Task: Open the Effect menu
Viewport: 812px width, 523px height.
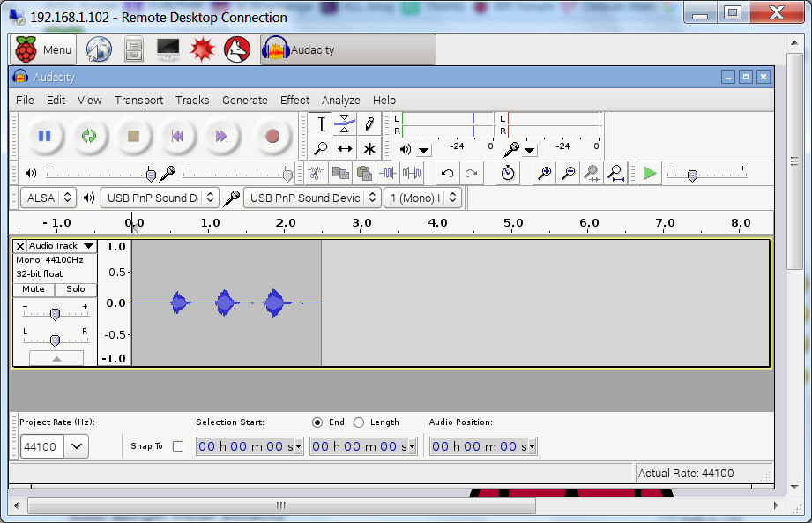Action: [294, 100]
